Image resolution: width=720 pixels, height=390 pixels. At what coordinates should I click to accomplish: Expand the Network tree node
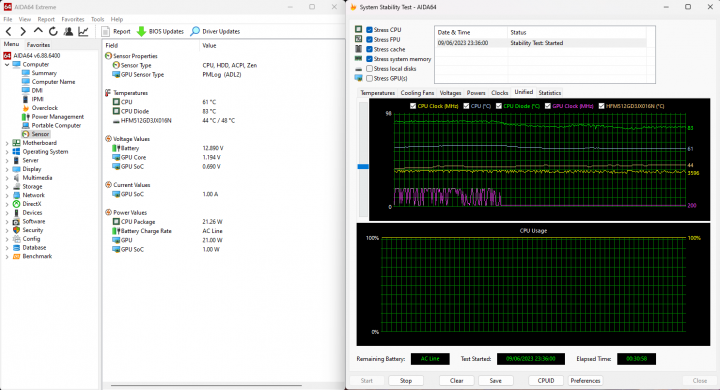pos(7,196)
